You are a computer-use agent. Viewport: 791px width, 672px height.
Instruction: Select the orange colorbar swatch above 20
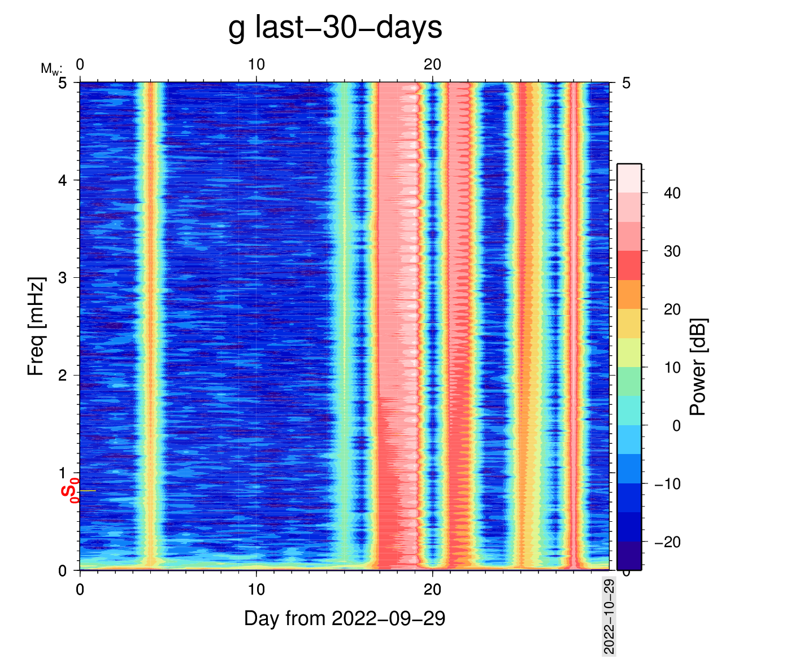[629, 294]
